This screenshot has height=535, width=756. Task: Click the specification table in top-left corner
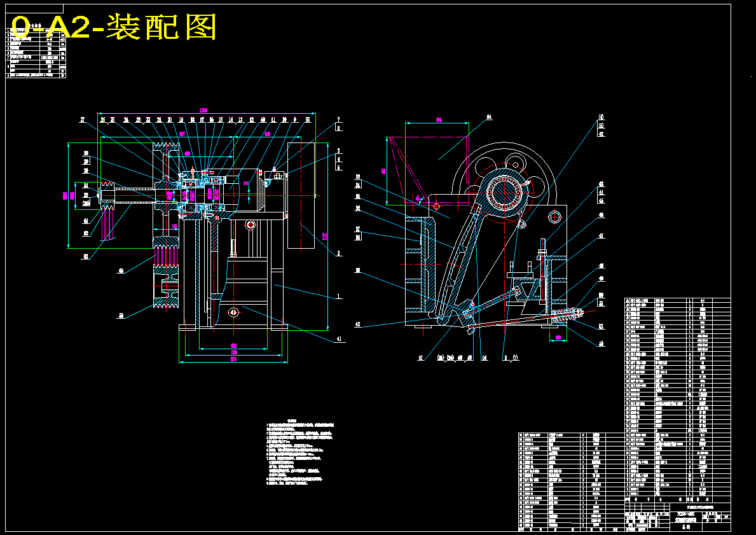click(x=36, y=52)
